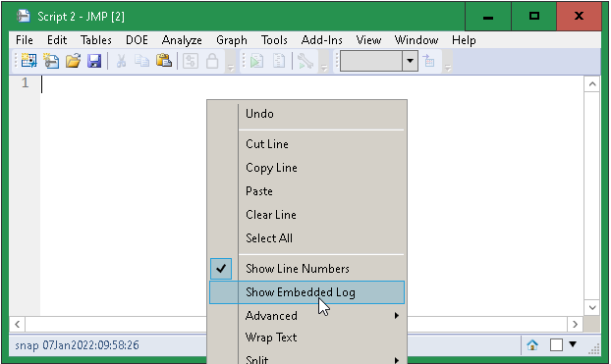Open the toolbar combo box dropdown arrow
The height and width of the screenshot is (364, 611).
tap(410, 61)
